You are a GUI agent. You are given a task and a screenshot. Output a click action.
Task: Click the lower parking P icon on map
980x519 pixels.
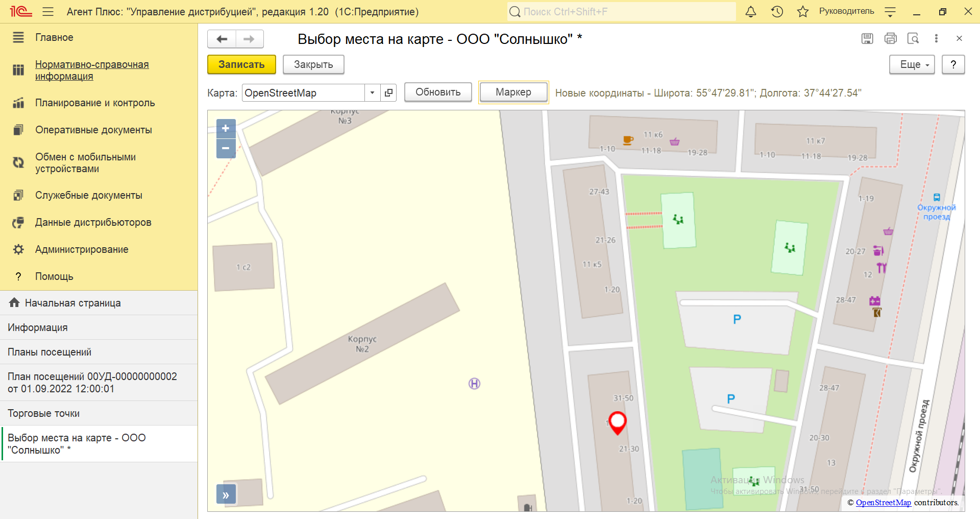731,399
